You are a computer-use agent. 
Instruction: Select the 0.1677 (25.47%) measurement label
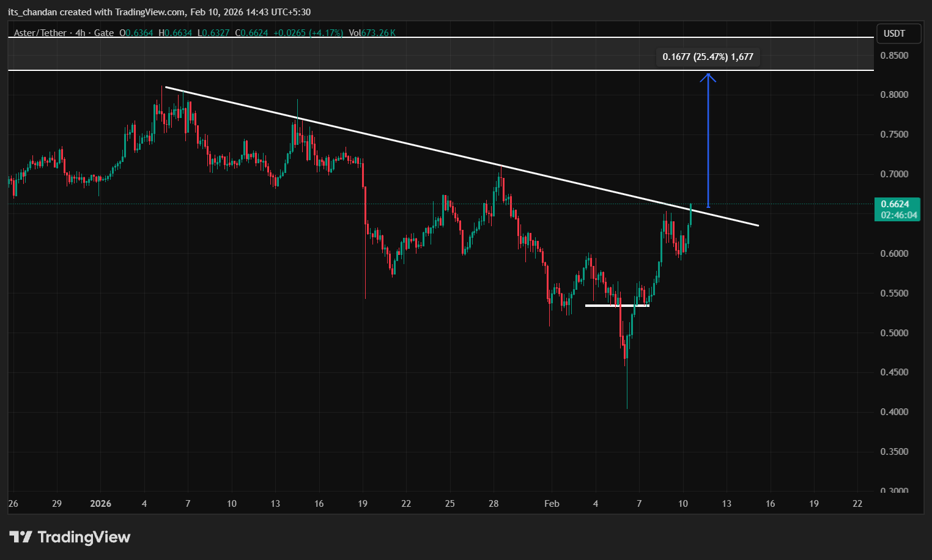click(x=708, y=57)
